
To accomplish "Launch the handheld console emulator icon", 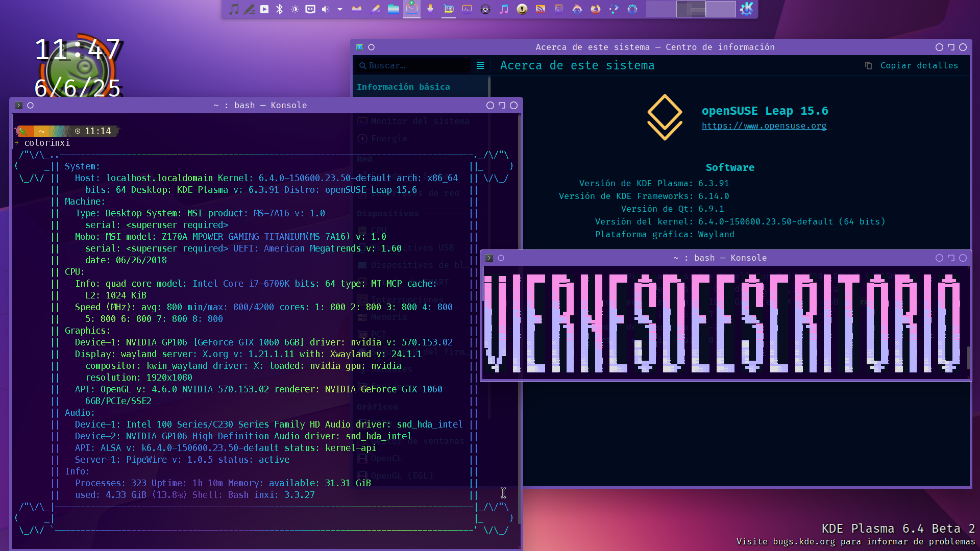I will pyautogui.click(x=559, y=9).
